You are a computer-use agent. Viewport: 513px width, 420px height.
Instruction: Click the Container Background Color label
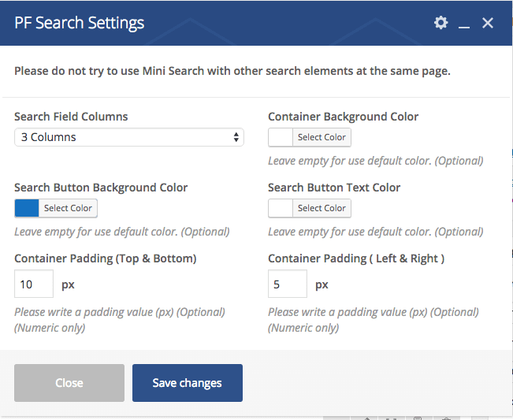pyautogui.click(x=343, y=117)
